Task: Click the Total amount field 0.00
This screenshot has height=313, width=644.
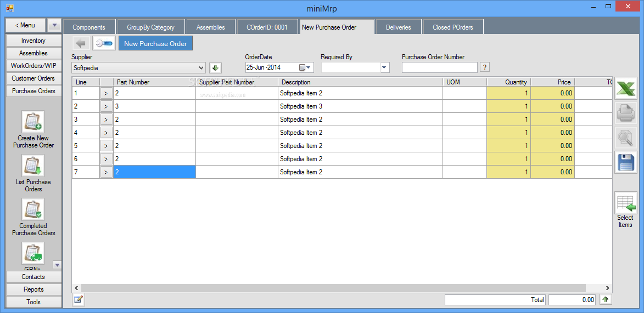Action: pos(572,300)
